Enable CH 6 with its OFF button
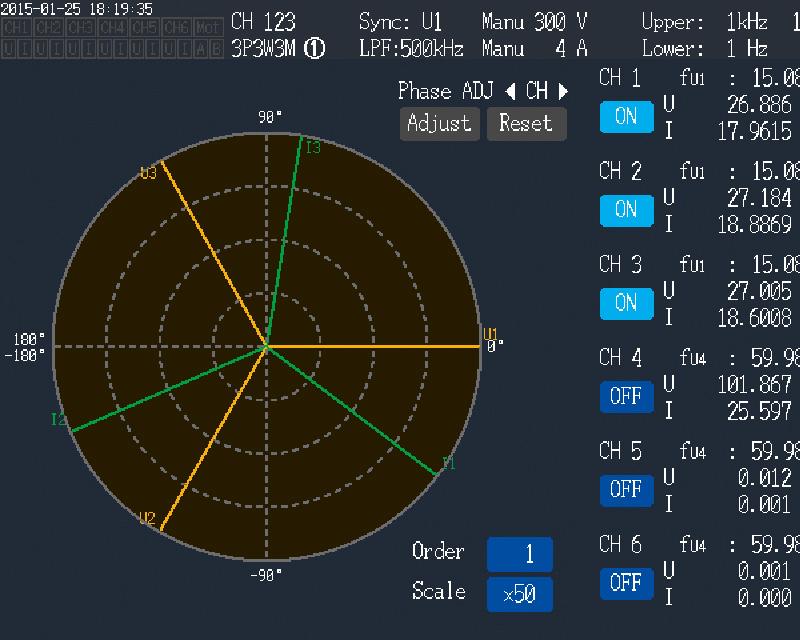The width and height of the screenshot is (800, 640). point(627,583)
